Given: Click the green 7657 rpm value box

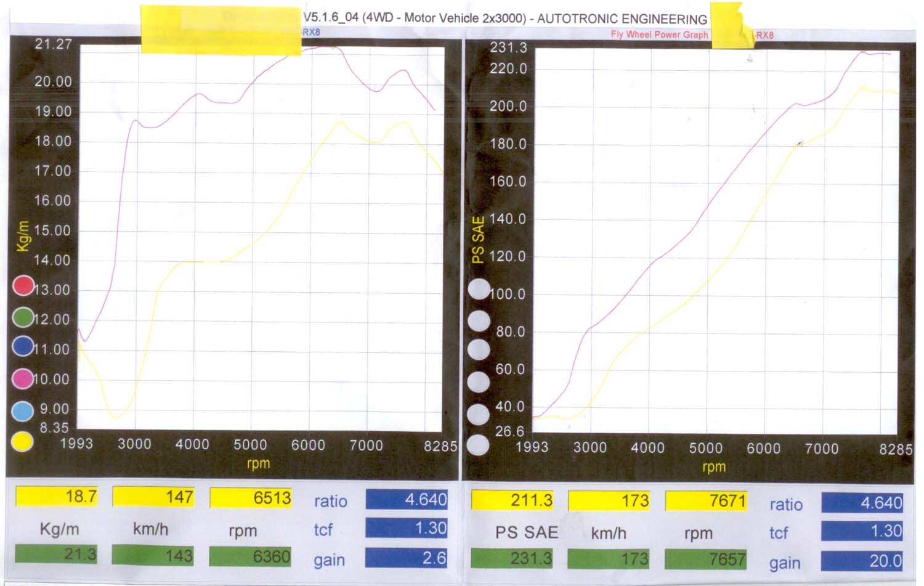Looking at the screenshot, I should (707, 559).
